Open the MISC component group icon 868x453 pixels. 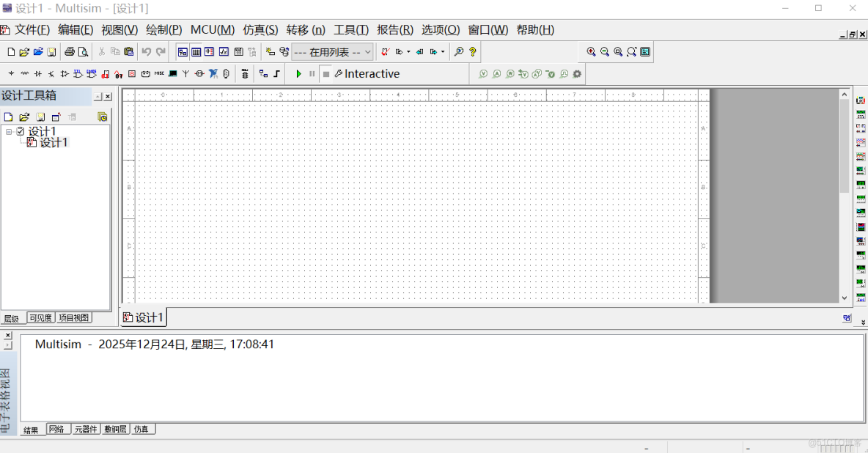(159, 73)
